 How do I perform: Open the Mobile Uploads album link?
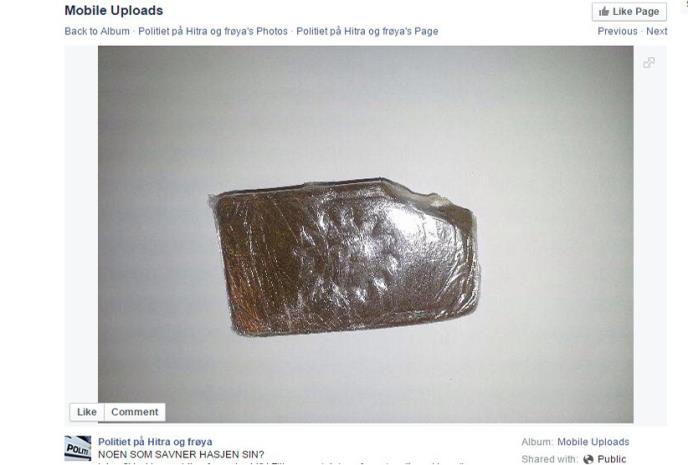click(593, 442)
